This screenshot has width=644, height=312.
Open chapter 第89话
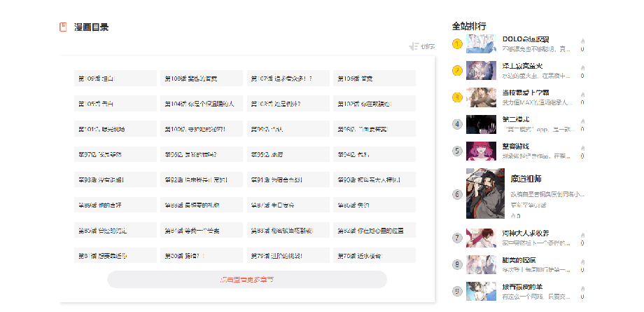tap(115, 205)
